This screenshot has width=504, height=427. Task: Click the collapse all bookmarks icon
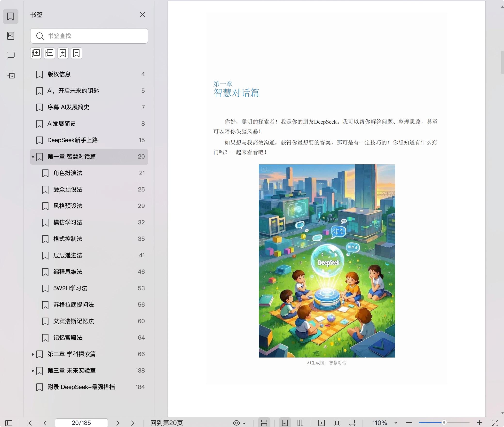(49, 53)
